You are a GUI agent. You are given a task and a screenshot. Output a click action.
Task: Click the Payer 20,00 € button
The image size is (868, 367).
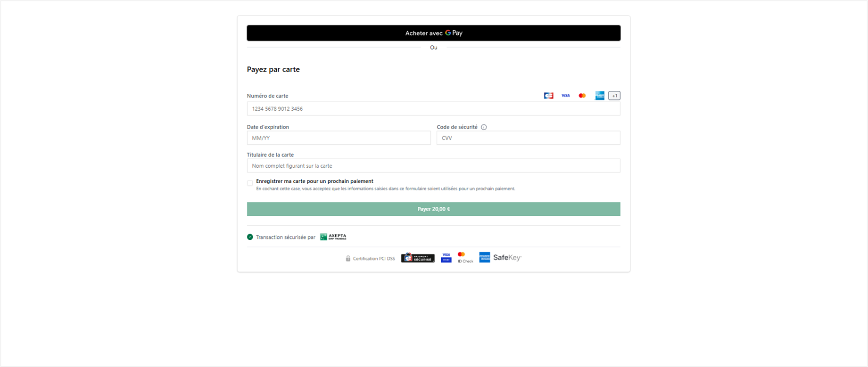pos(433,209)
